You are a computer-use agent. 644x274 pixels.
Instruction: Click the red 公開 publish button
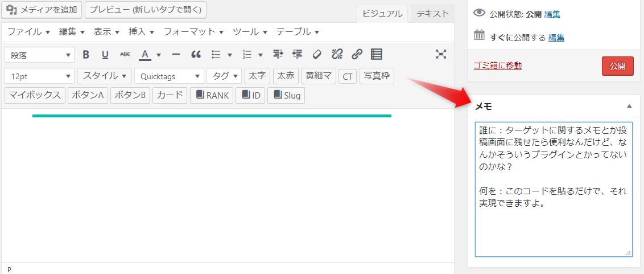click(x=617, y=66)
